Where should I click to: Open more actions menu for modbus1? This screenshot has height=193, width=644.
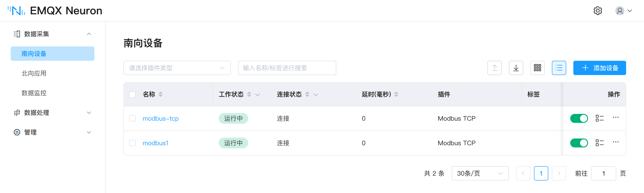click(616, 142)
